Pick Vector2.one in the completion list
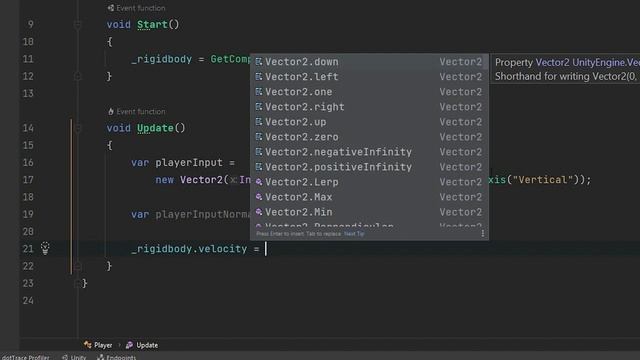The image size is (640, 360). click(x=369, y=92)
